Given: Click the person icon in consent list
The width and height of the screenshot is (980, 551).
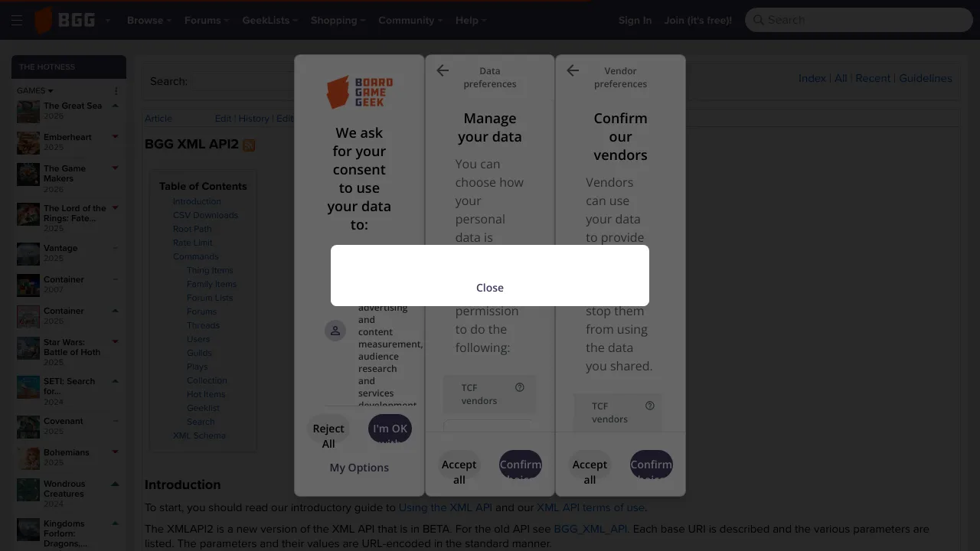Looking at the screenshot, I should 335,331.
